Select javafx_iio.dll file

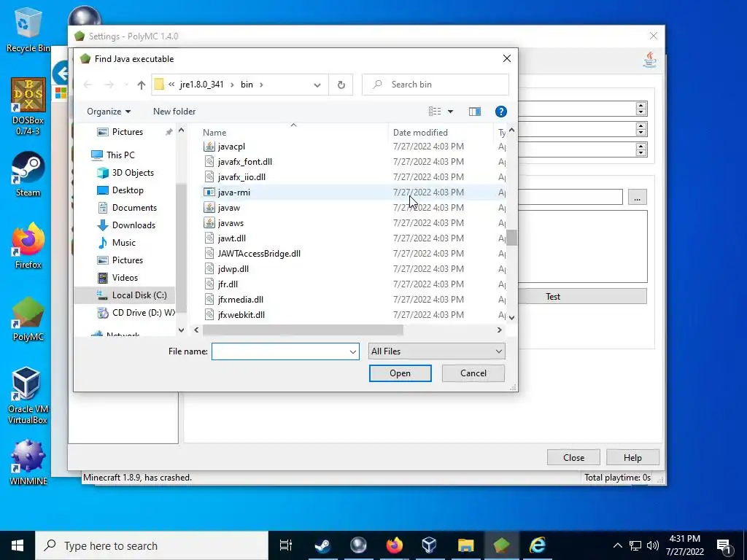tap(241, 177)
